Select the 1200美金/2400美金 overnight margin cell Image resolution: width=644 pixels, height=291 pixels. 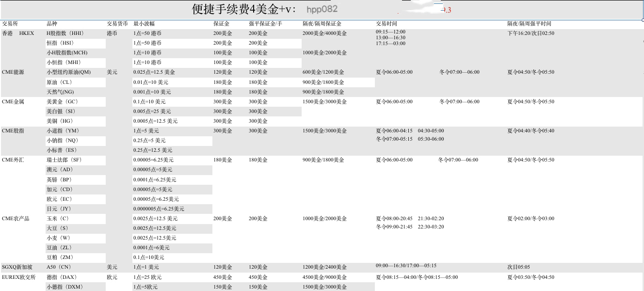(325, 267)
